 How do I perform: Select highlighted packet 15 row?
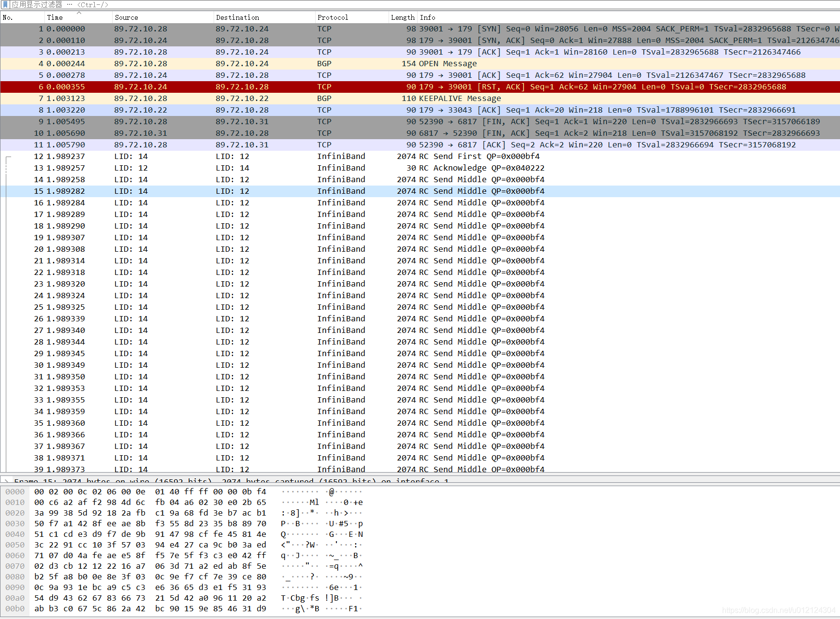pyautogui.click(x=420, y=191)
